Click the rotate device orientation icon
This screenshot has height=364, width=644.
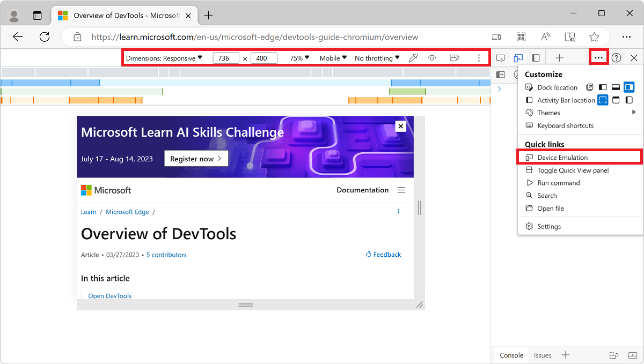pos(455,57)
